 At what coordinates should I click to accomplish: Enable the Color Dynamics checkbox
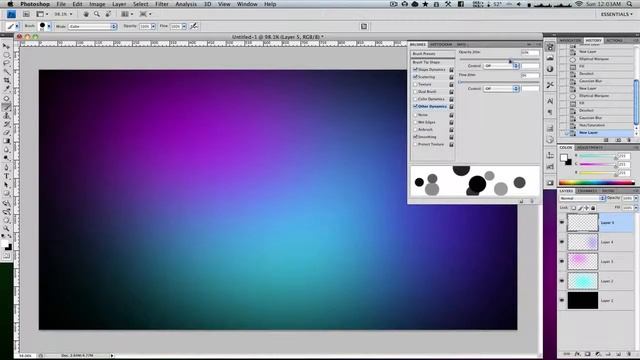tap(415, 99)
